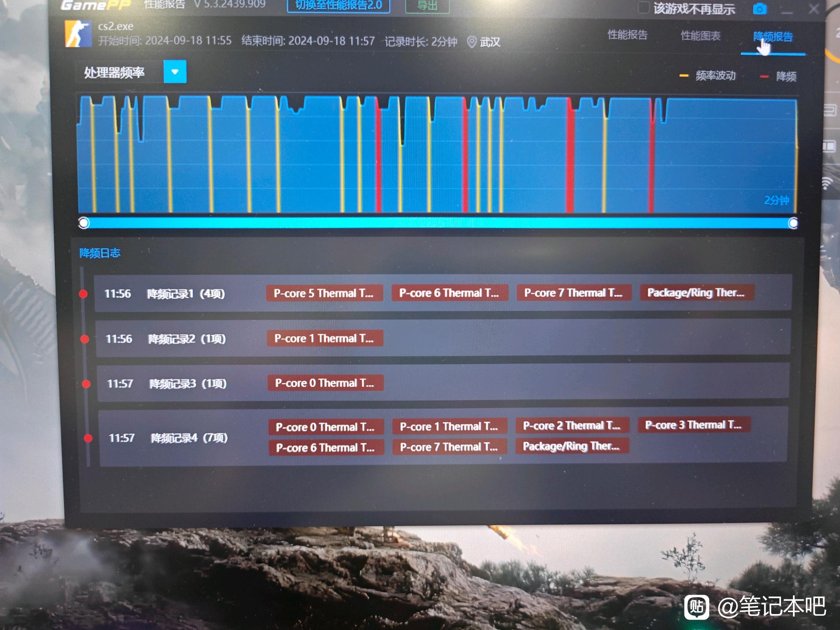Click P-core 6 Thermal tag in record 1

pyautogui.click(x=449, y=293)
